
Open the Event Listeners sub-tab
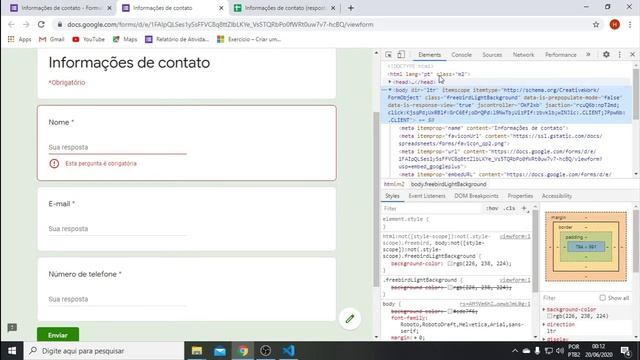tap(427, 196)
